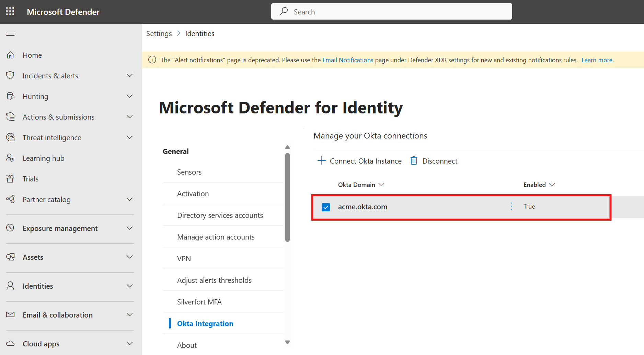The height and width of the screenshot is (355, 644).
Task: Open Directory services accounts settings
Action: (223, 215)
